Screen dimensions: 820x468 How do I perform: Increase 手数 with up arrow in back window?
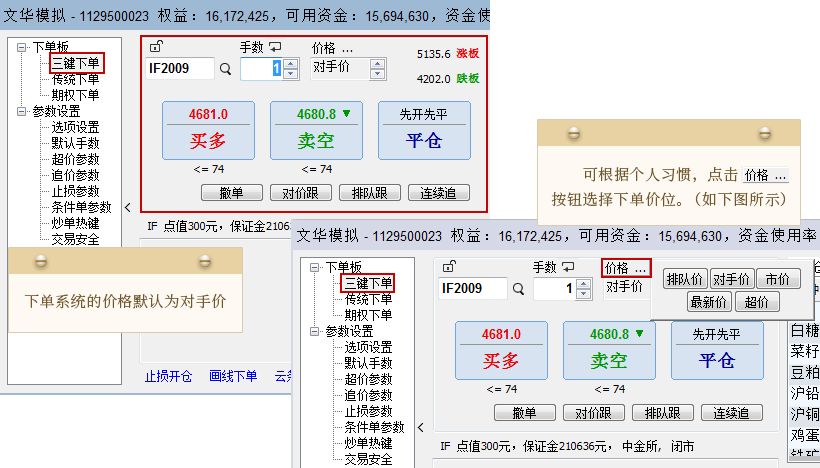coord(291,64)
